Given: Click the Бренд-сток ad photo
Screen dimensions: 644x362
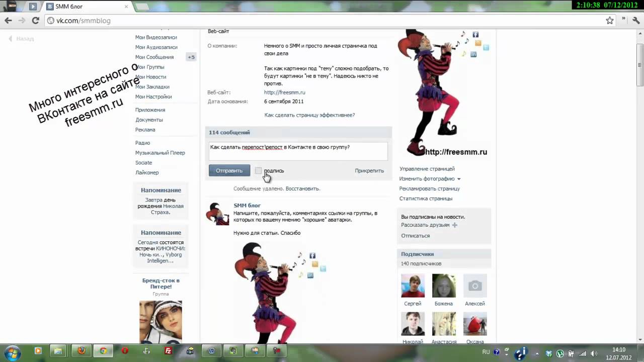Looking at the screenshot, I should click(x=160, y=322).
